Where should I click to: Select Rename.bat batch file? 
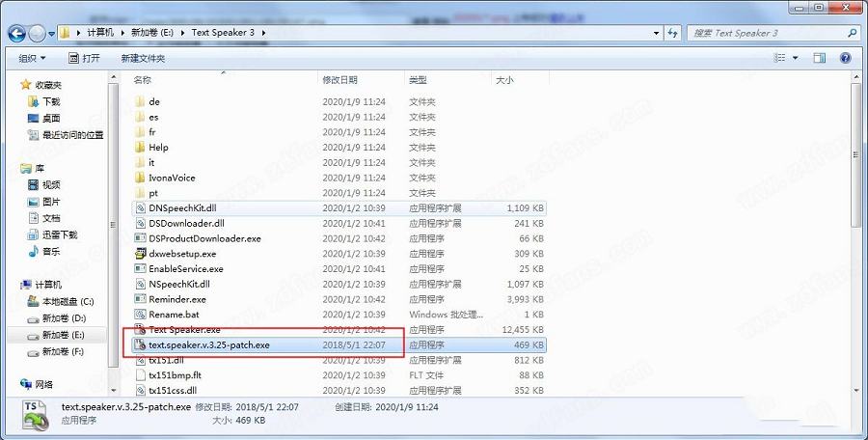click(173, 315)
